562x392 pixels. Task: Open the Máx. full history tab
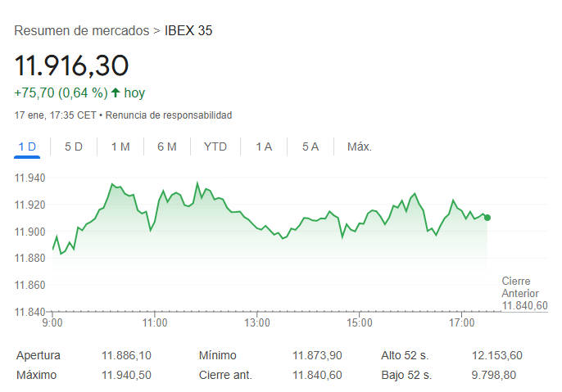point(360,146)
